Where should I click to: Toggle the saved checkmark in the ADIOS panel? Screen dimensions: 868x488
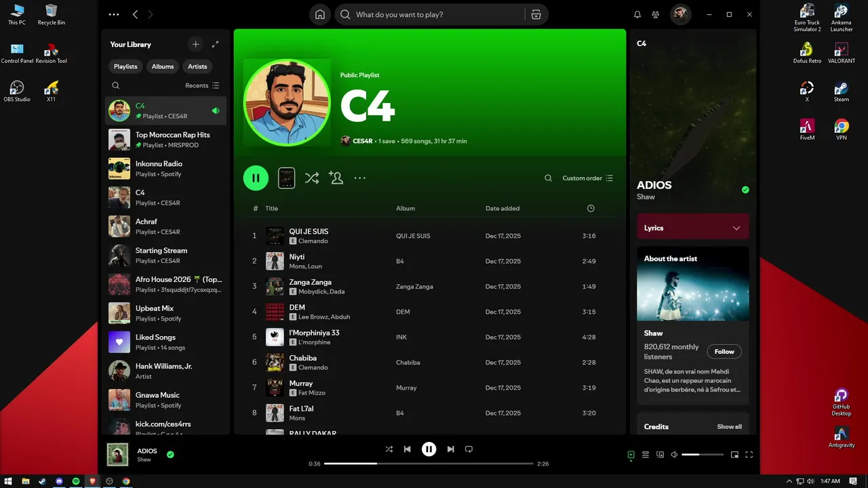pyautogui.click(x=745, y=190)
